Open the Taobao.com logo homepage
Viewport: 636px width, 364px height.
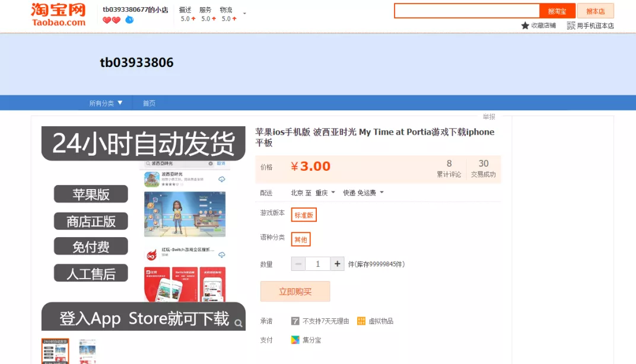58,15
